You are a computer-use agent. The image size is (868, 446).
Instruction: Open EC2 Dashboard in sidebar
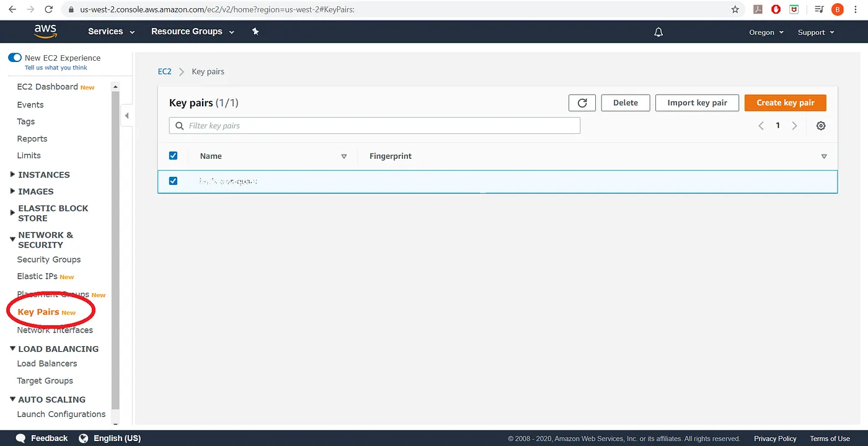(48, 87)
